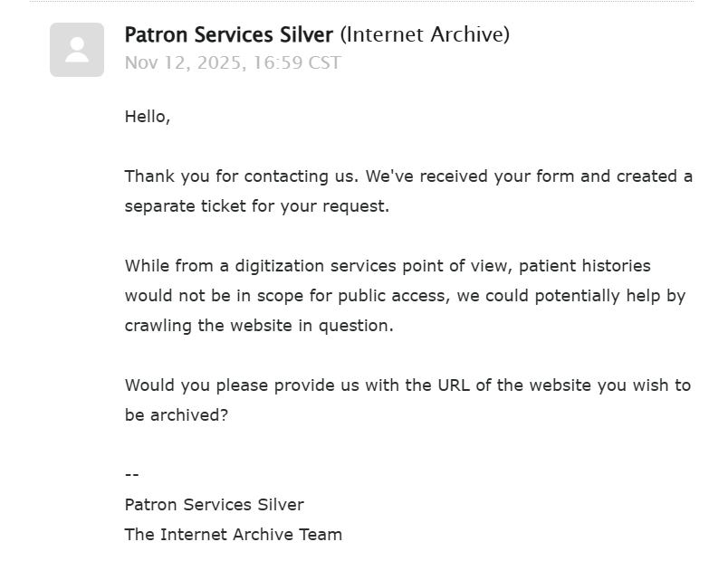The height and width of the screenshot is (561, 728).
Task: Click the "be archived?" line
Action: coord(177,414)
